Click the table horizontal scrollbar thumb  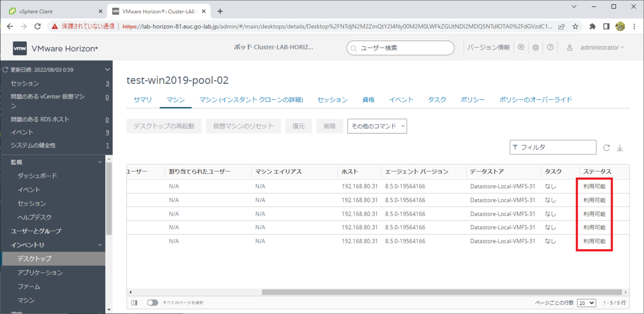pyautogui.click(x=443, y=292)
